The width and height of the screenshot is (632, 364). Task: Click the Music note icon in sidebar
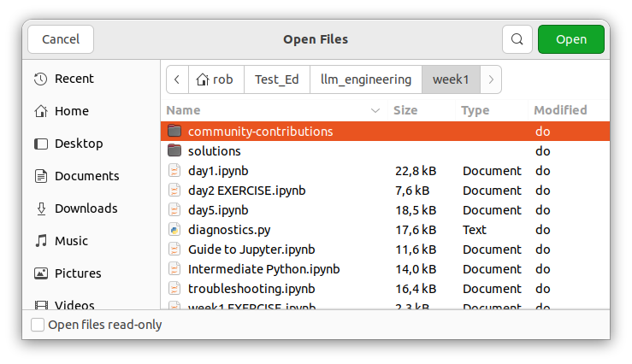(x=40, y=241)
